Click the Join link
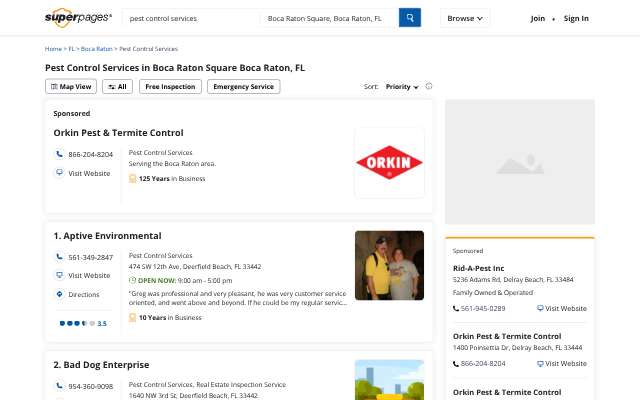The image size is (640, 400). (x=538, y=18)
